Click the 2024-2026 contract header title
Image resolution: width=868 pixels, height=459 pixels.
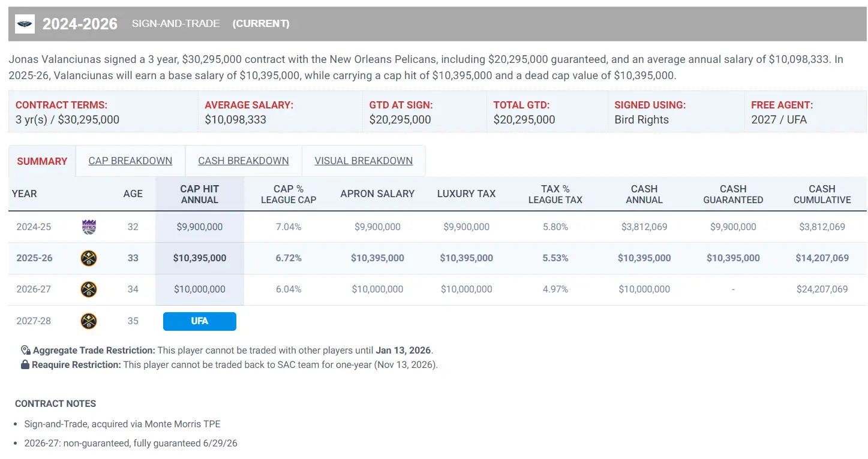pos(80,24)
